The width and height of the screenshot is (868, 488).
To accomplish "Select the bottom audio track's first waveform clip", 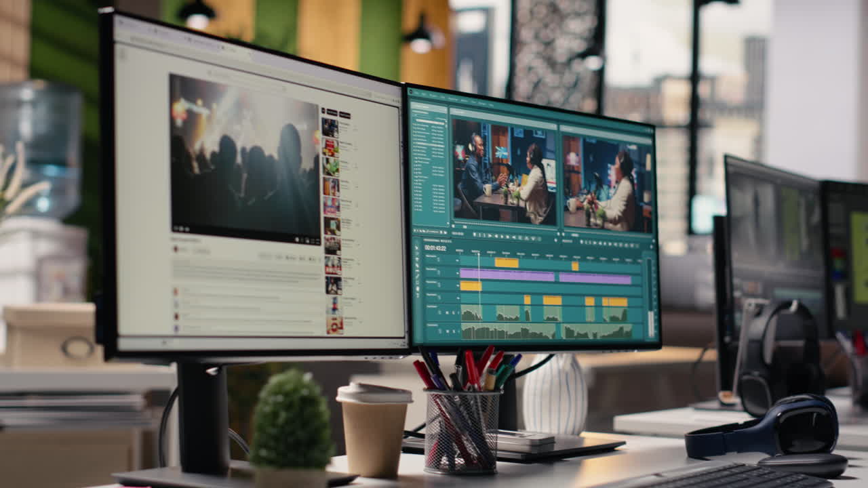I will (508, 331).
